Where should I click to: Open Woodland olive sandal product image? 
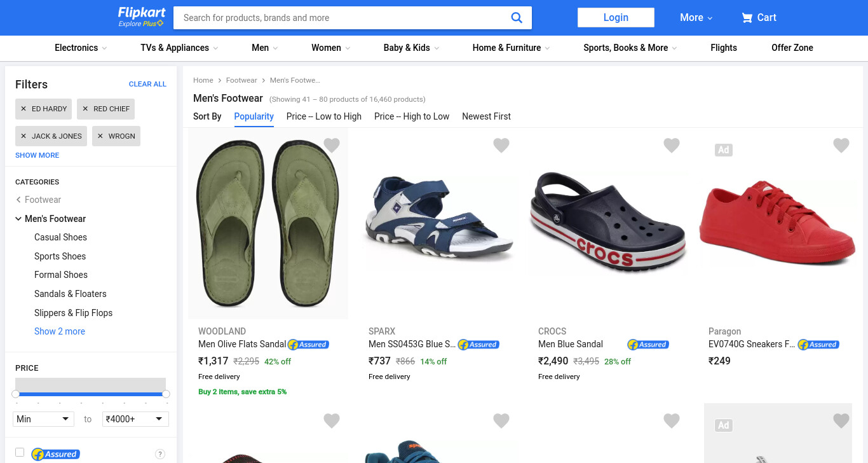[268, 224]
